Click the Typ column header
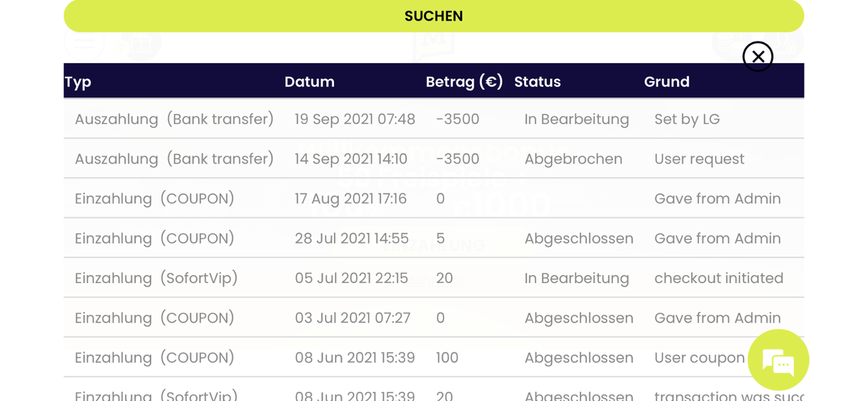The width and height of the screenshot is (868, 401). pyautogui.click(x=78, y=82)
